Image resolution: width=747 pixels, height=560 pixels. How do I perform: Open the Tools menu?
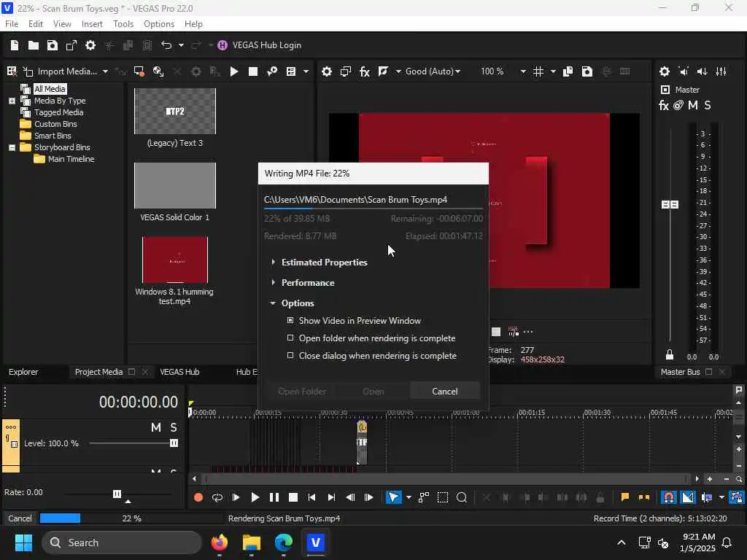tap(123, 24)
